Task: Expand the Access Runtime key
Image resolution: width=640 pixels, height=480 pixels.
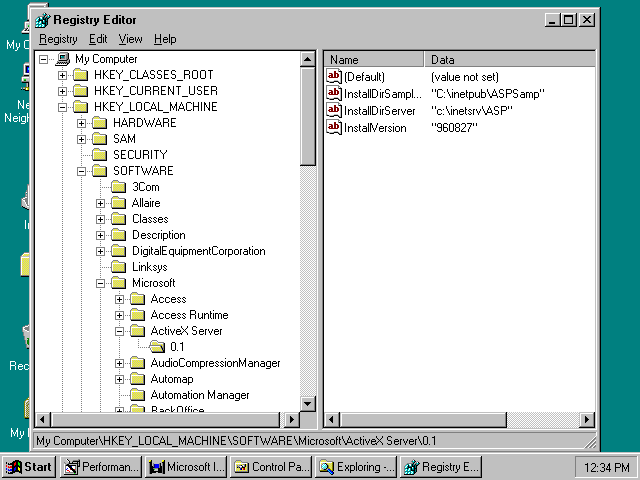Action: tap(120, 316)
